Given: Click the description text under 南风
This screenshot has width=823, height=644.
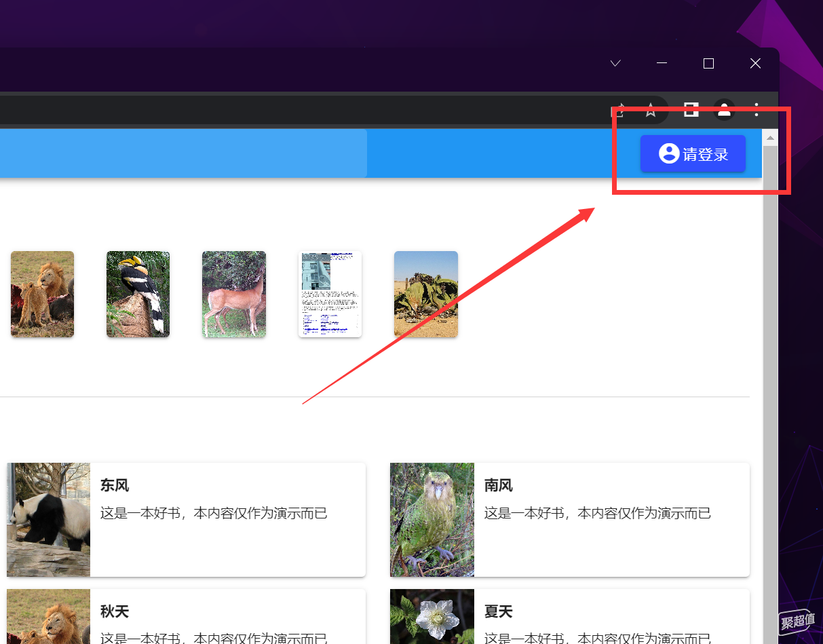Looking at the screenshot, I should pos(598,513).
